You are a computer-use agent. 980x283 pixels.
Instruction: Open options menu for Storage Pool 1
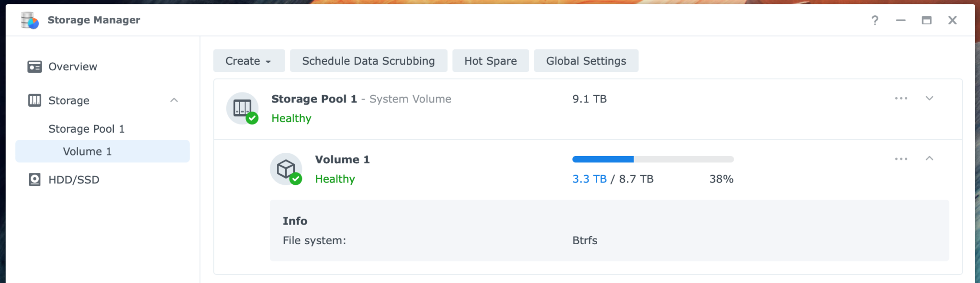click(x=901, y=98)
